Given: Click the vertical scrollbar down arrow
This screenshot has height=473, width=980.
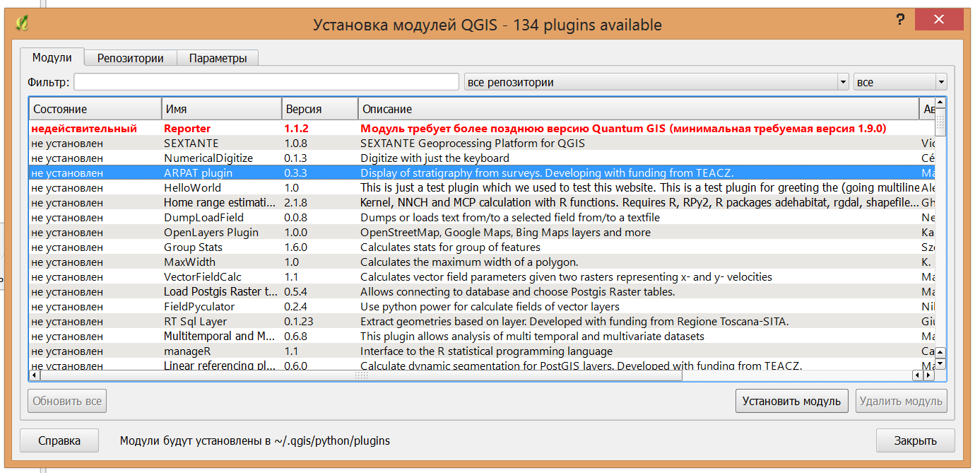Looking at the screenshot, I should 940,363.
